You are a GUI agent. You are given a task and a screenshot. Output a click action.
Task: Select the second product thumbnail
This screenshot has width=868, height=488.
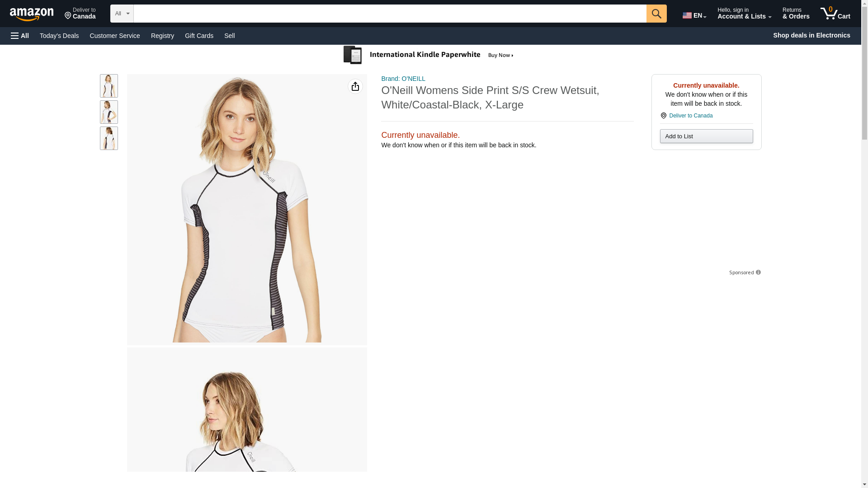pyautogui.click(x=109, y=112)
